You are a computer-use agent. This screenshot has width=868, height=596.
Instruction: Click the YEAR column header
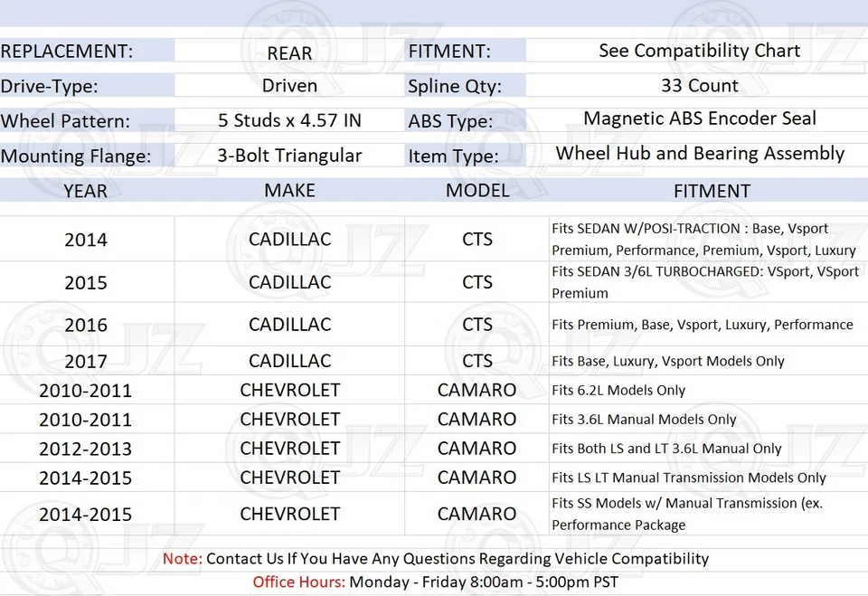(85, 191)
